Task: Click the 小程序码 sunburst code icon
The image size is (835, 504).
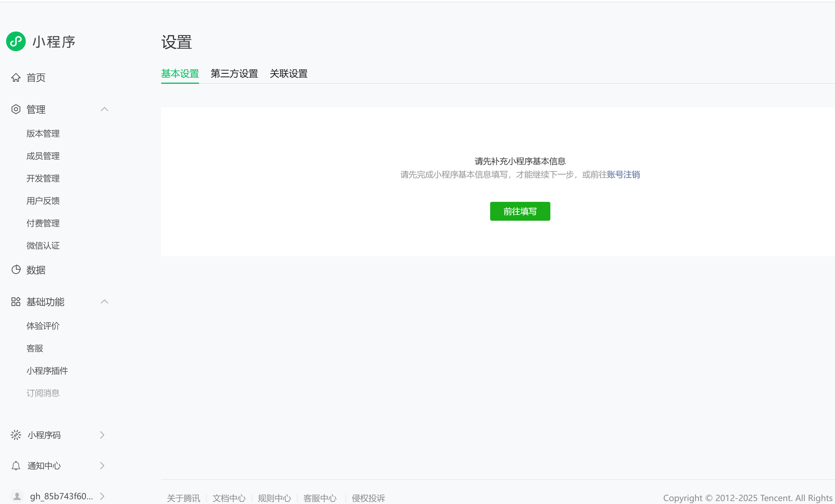Action: (16, 435)
